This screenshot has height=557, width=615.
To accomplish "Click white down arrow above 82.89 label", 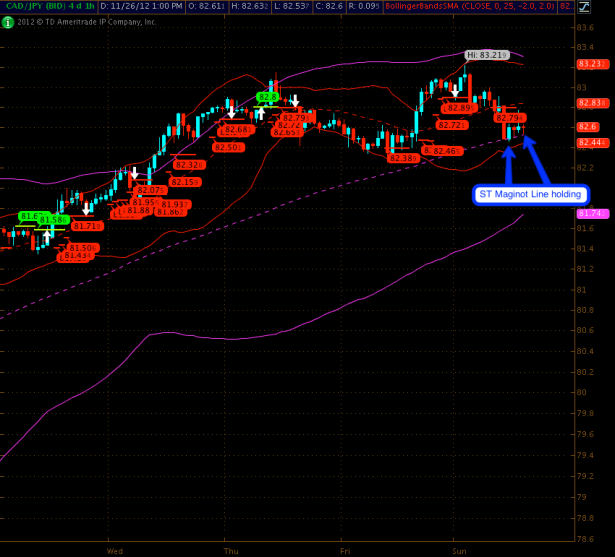I will (456, 91).
